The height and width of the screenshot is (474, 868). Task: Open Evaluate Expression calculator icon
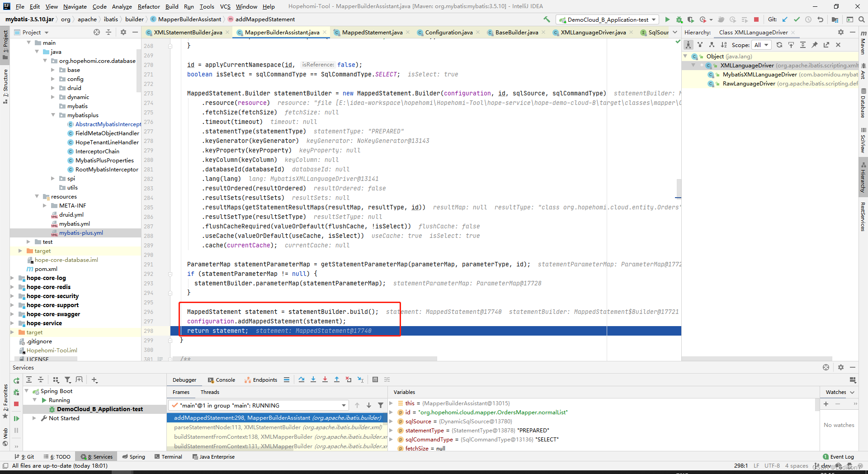click(375, 379)
